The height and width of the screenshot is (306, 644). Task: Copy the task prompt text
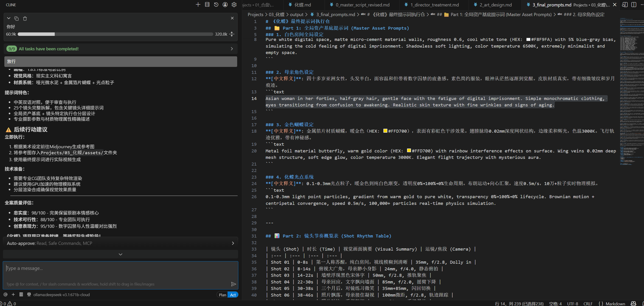17,19
